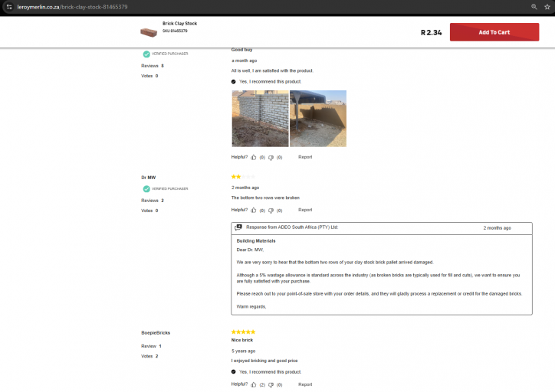The width and height of the screenshot is (555, 392).
Task: Bookmark this page with the star icon
Action: pyautogui.click(x=547, y=7)
